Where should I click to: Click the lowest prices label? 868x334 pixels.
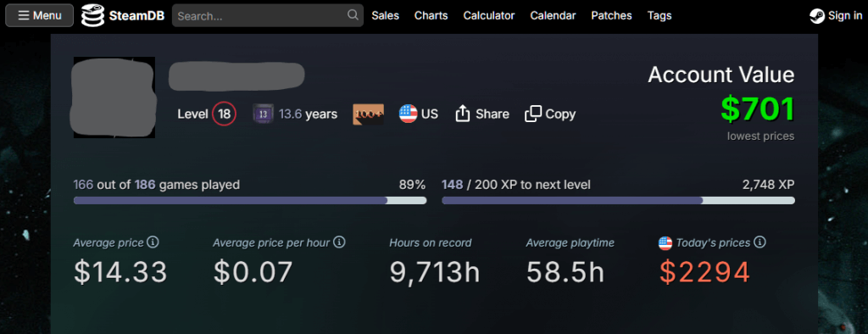point(760,136)
